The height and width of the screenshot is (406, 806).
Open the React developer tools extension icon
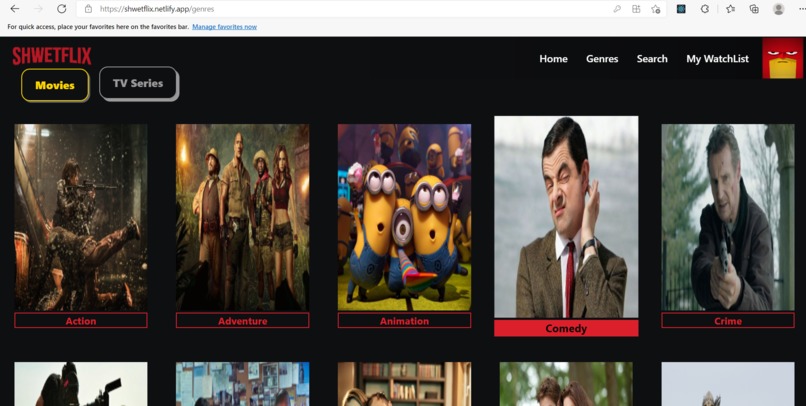pos(681,9)
